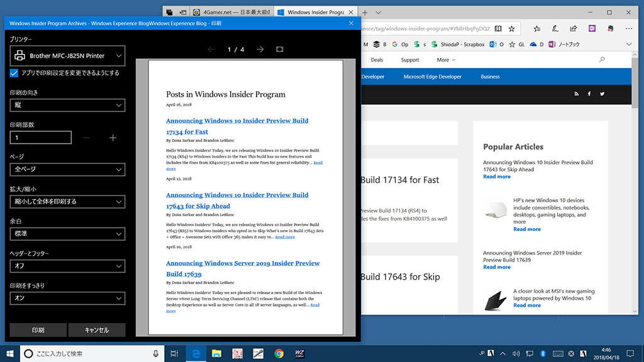
Task: Open the Edge Hub favorites list icon
Action: click(x=537, y=29)
